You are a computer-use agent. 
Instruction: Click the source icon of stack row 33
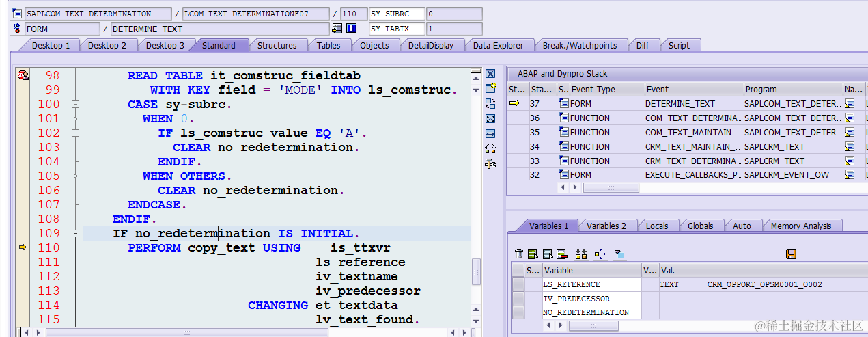[563, 161]
